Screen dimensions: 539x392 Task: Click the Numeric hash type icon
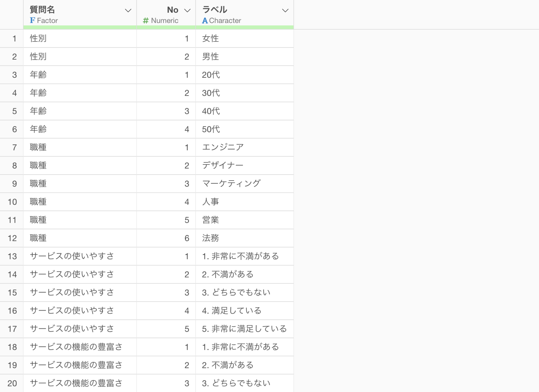click(x=145, y=21)
